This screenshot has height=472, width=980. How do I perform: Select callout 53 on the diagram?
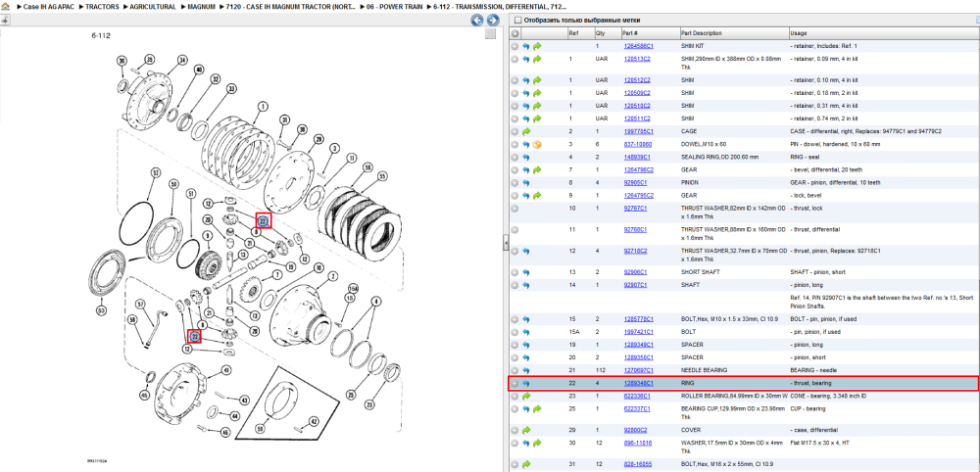point(101,309)
